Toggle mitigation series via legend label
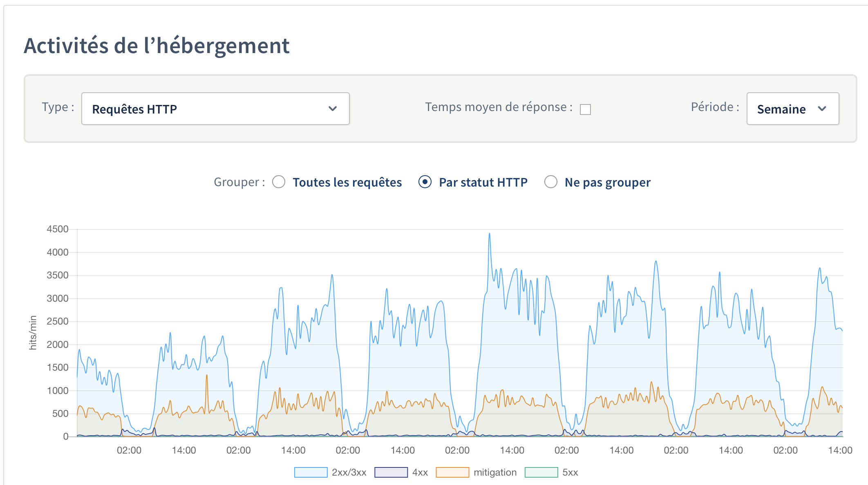Image resolution: width=868 pixels, height=485 pixels. click(495, 472)
